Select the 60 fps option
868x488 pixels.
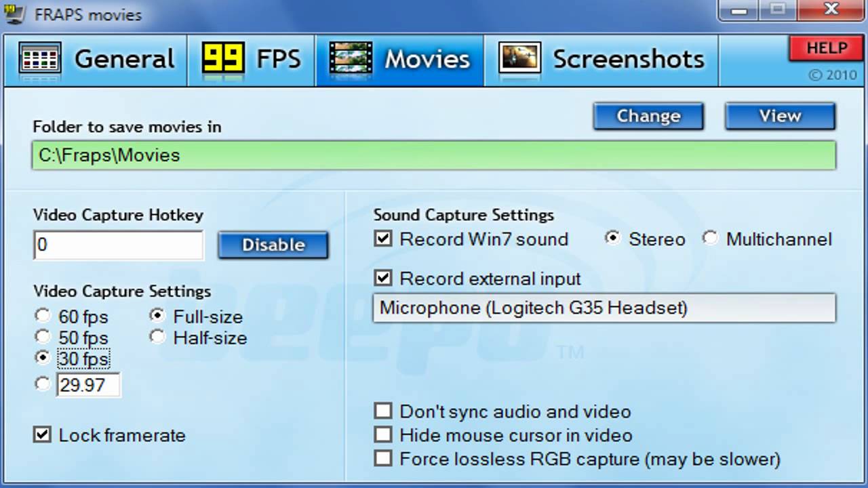72,317
